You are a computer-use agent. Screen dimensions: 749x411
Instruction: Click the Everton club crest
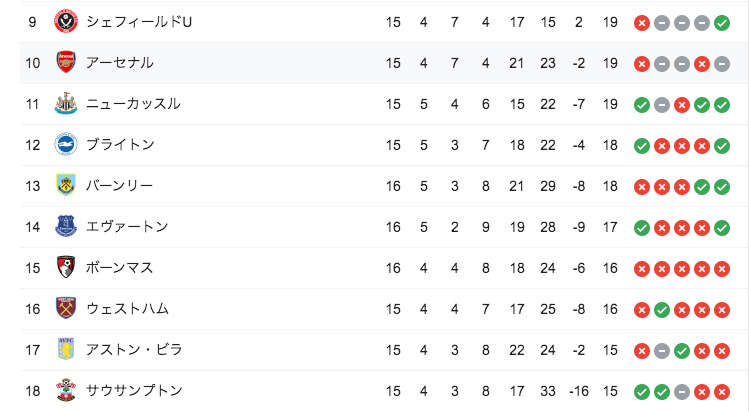(x=66, y=227)
